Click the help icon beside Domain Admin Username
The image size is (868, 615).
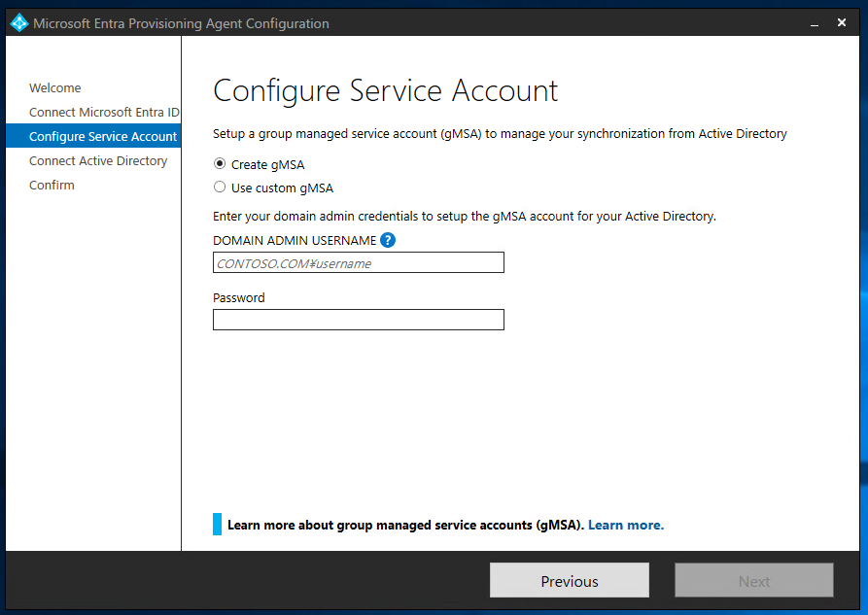coord(388,240)
